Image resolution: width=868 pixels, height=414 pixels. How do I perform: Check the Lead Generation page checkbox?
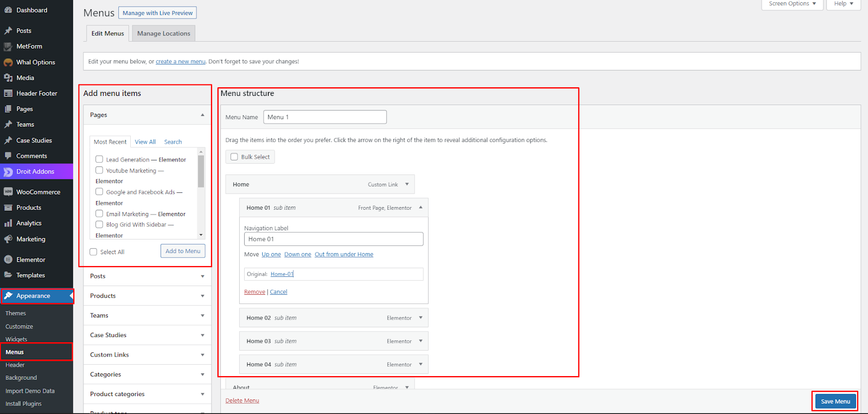[x=99, y=159]
